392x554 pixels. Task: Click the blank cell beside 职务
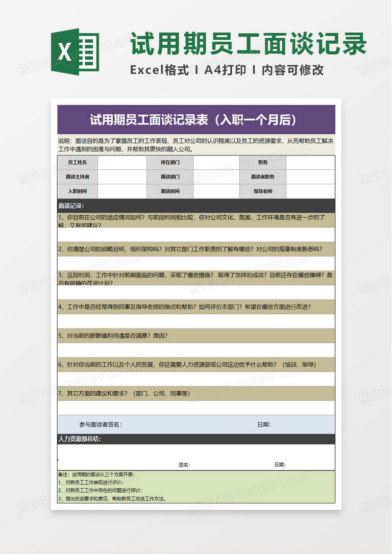pos(311,163)
